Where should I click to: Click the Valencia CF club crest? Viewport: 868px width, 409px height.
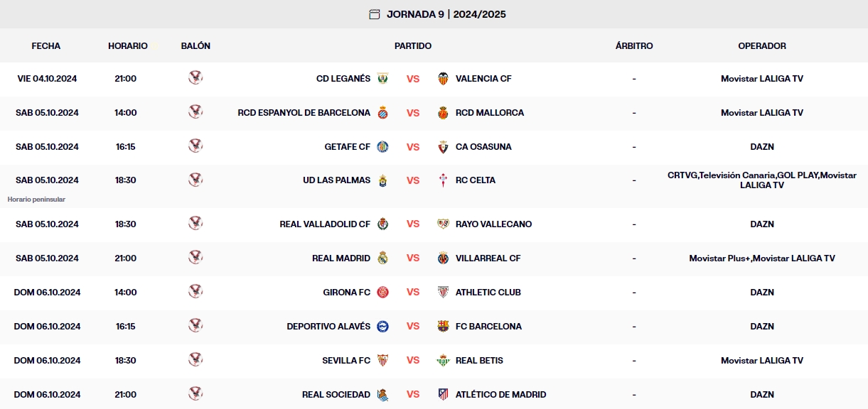click(443, 79)
